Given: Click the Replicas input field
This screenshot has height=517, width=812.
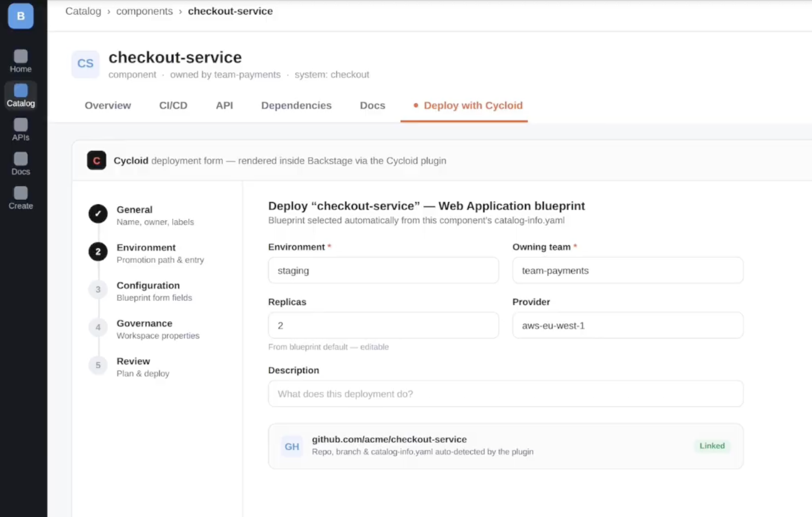Looking at the screenshot, I should click(384, 325).
